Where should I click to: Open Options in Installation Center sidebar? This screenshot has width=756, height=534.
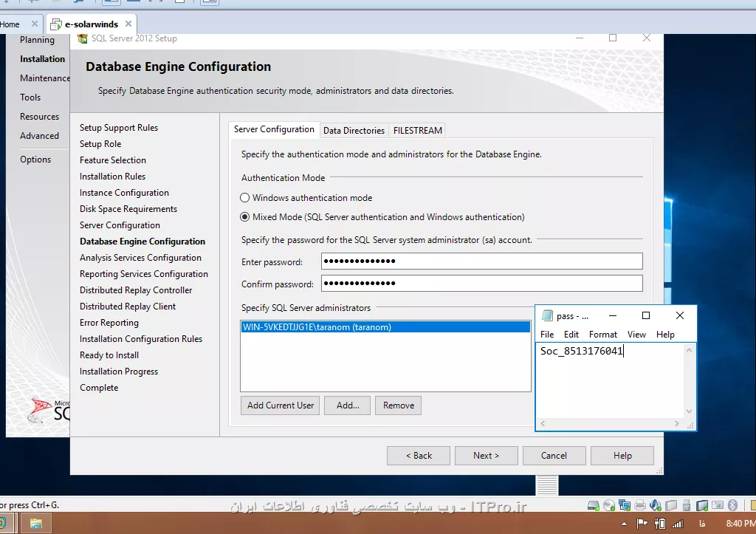pos(35,160)
